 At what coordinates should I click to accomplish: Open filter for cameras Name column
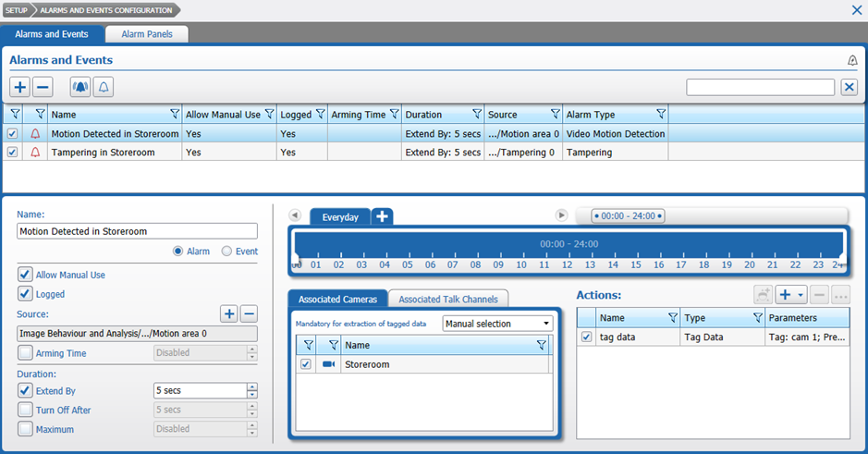click(x=542, y=346)
